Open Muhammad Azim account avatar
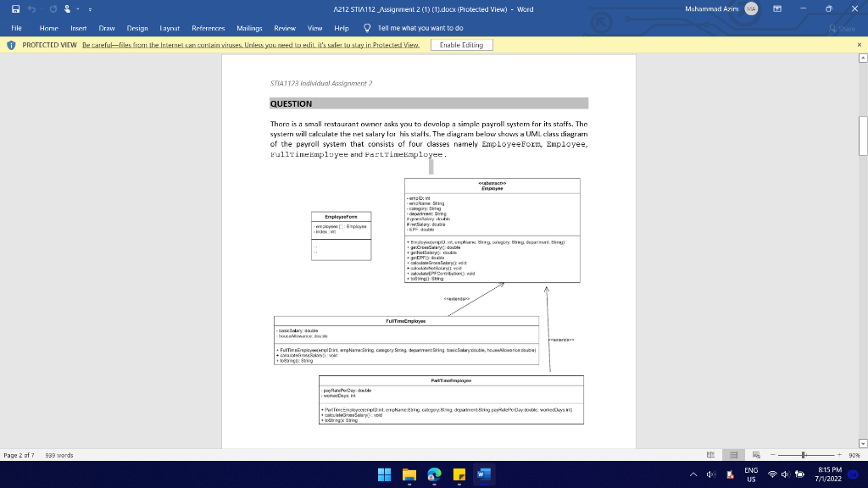Screen dimensions: 868x488 pyautogui.click(x=751, y=8)
